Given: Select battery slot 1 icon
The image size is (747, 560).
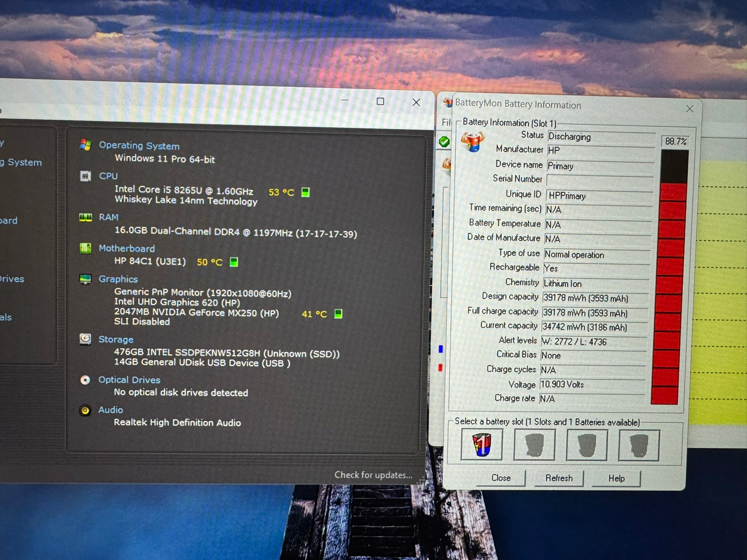Looking at the screenshot, I should (x=482, y=444).
